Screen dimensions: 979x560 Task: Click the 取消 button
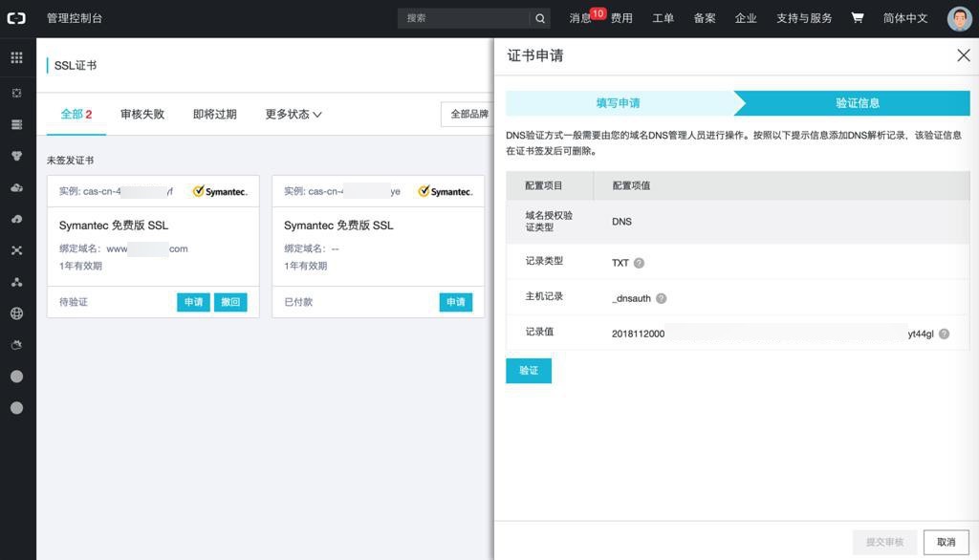tap(946, 543)
